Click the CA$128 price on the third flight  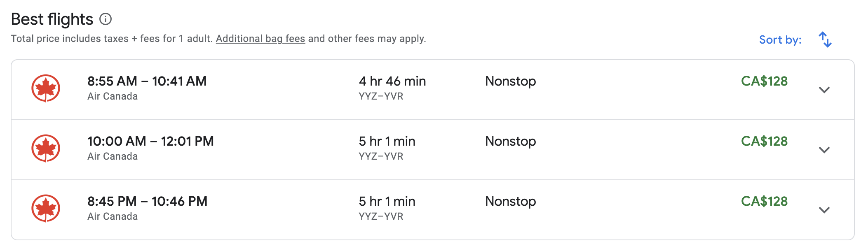click(x=764, y=202)
